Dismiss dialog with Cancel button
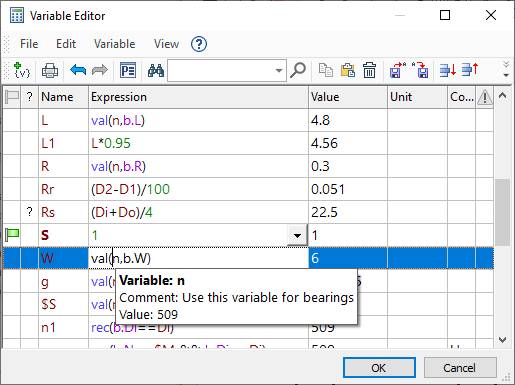The image size is (515, 385). tap(460, 368)
